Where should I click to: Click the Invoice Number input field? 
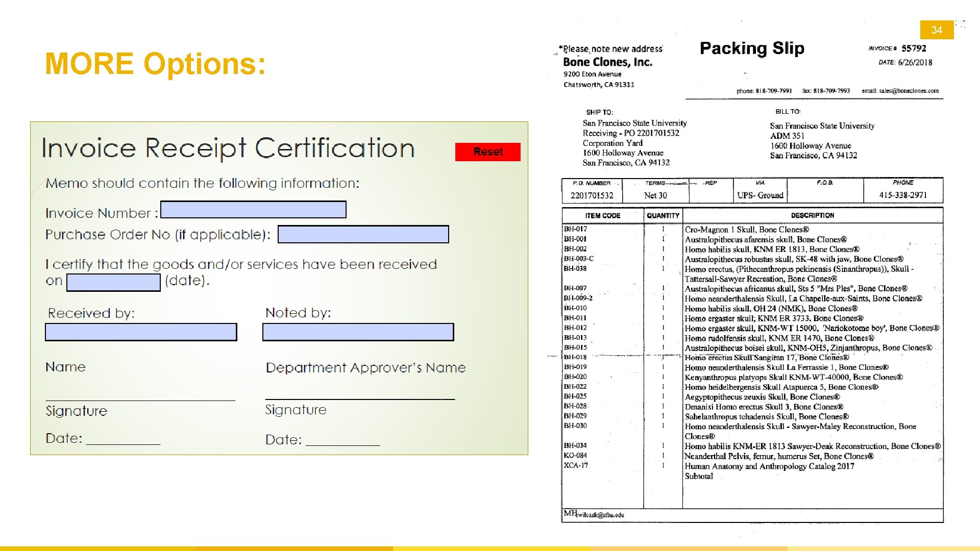253,210
